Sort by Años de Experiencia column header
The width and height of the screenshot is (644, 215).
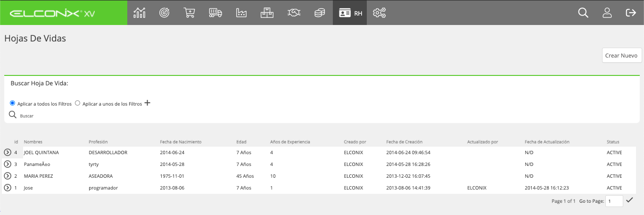click(x=290, y=141)
